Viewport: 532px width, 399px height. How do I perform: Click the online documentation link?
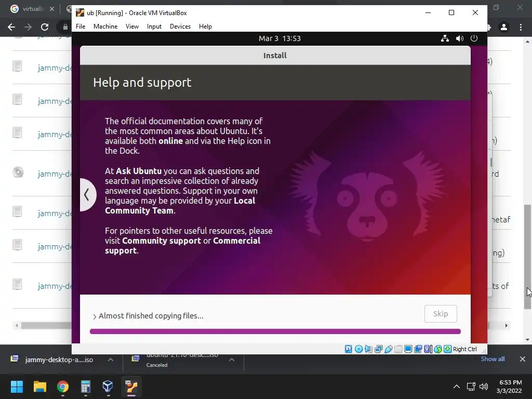170,141
